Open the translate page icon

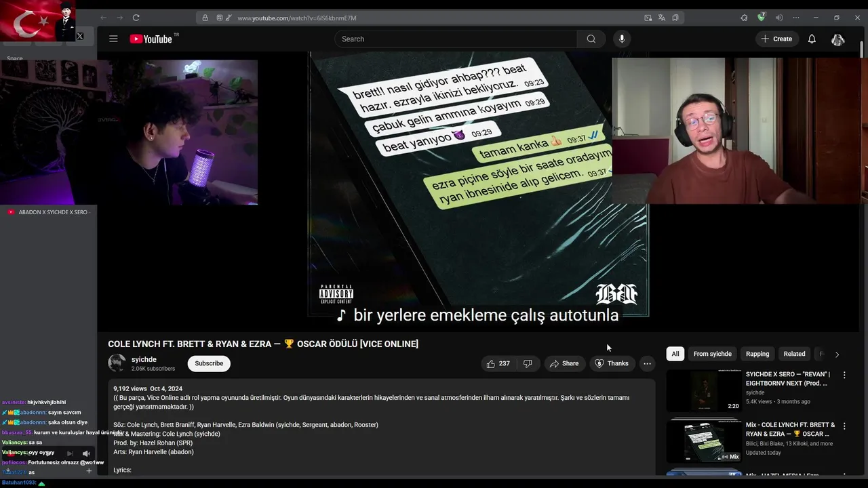click(662, 18)
